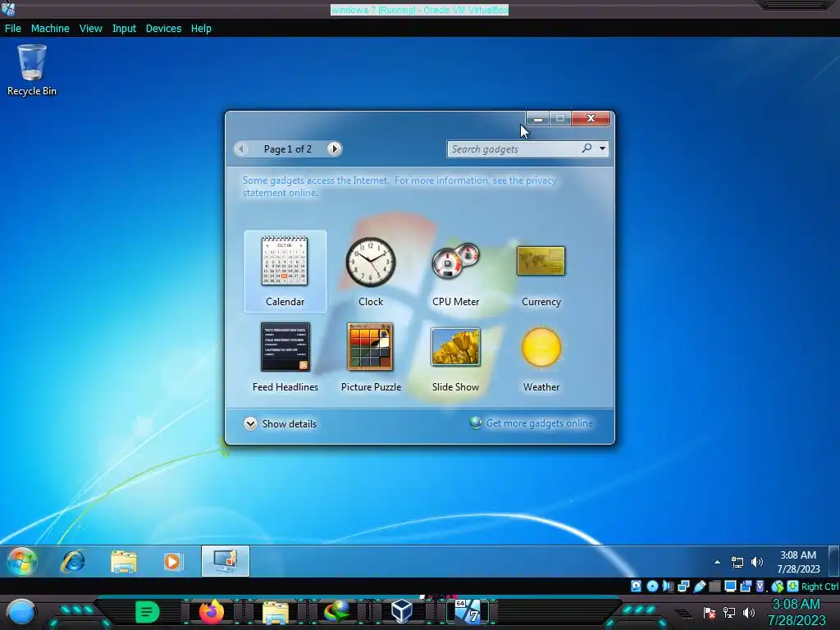Click the guest network tray icon
The width and height of the screenshot is (840, 630).
coord(737,562)
